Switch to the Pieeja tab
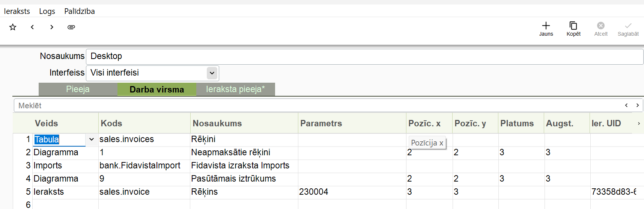The width and height of the screenshot is (644, 209). [78, 89]
